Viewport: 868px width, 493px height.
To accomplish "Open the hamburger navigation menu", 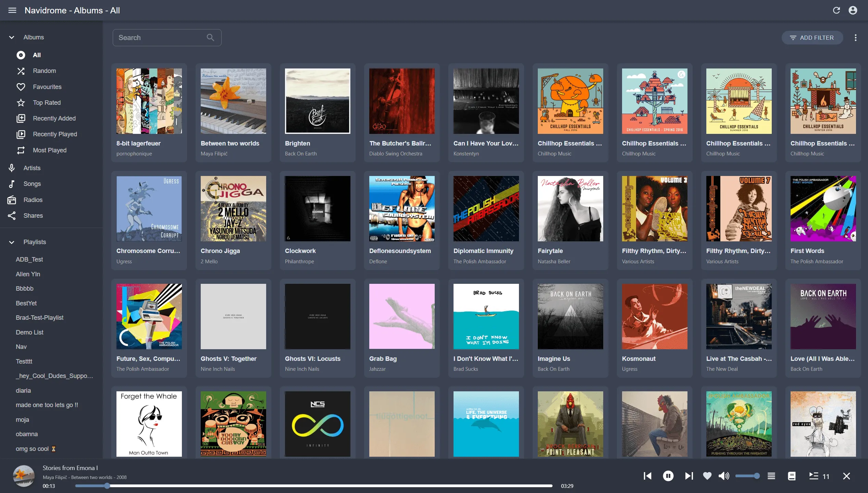I will [x=12, y=10].
